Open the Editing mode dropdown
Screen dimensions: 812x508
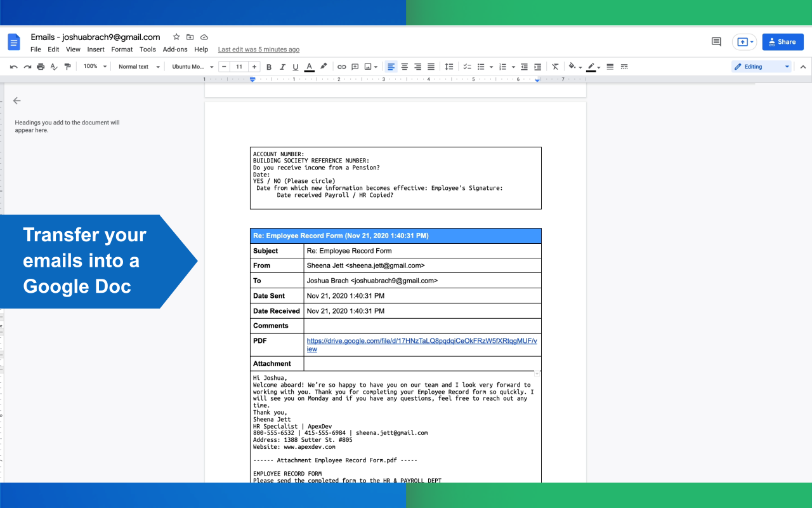click(761, 66)
